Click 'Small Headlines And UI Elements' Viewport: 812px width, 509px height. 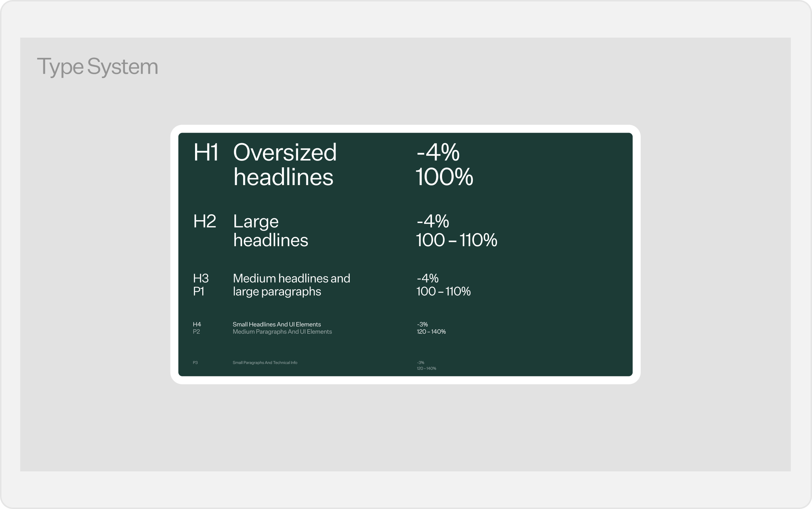click(277, 324)
